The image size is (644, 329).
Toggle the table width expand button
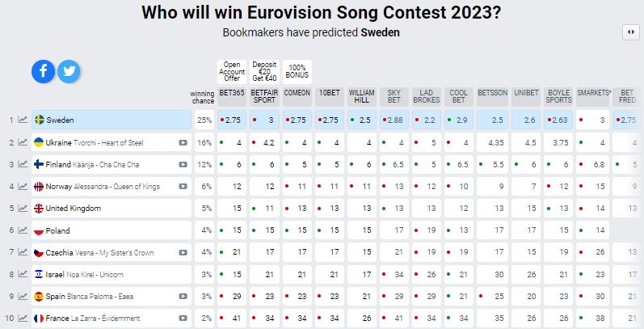click(x=629, y=32)
